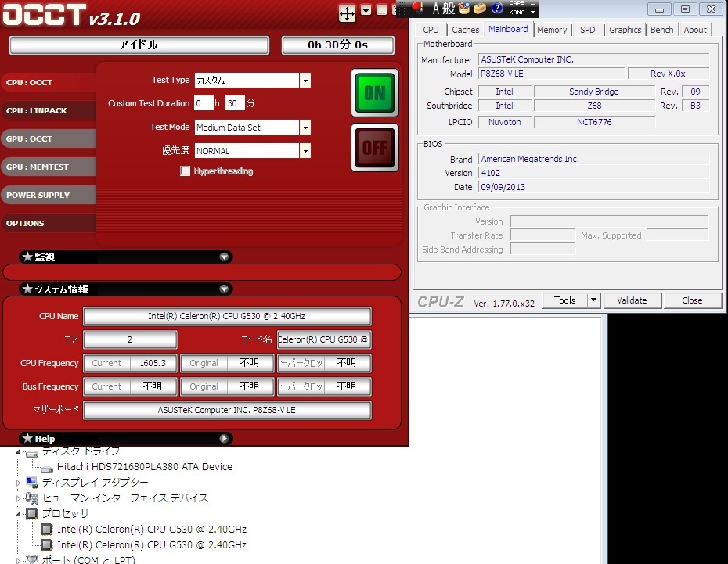The width and height of the screenshot is (728, 564).
Task: Collapse the 監視 monitoring section arrow
Action: coord(224,257)
